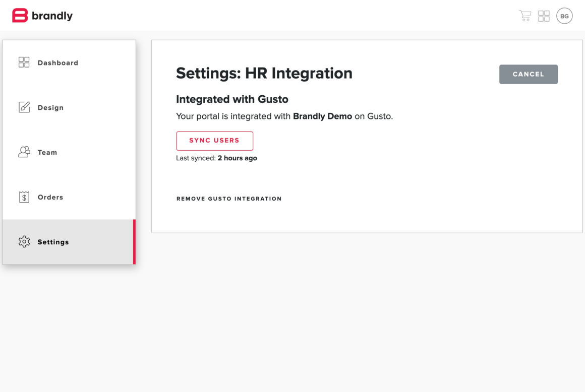This screenshot has height=392, width=585.
Task: Open the apps grid icon in header
Action: pyautogui.click(x=544, y=16)
